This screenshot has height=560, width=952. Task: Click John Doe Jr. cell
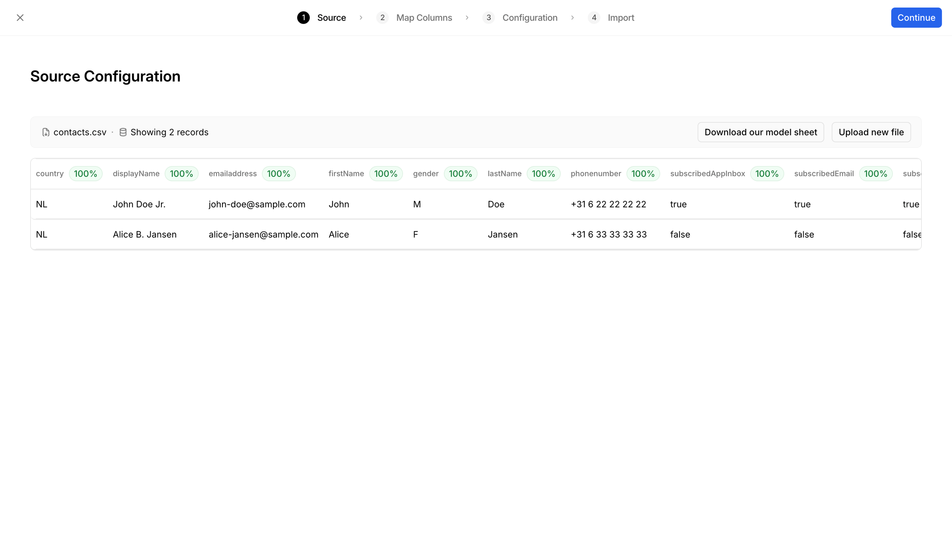coord(139,204)
